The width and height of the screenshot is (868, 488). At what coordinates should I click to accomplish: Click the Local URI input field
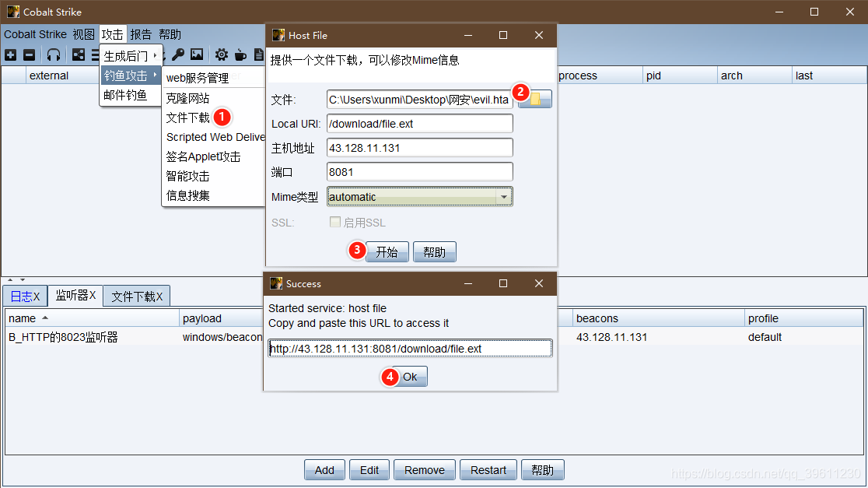[419, 124]
